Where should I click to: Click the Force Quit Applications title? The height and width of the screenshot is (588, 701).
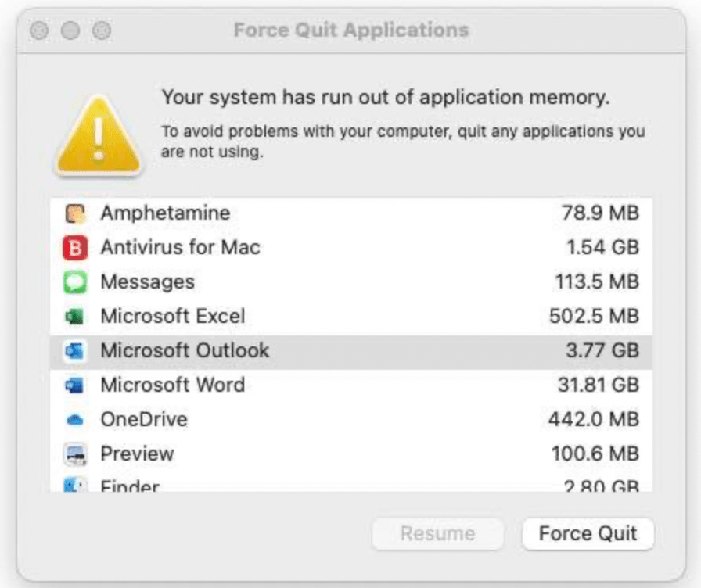[351, 30]
